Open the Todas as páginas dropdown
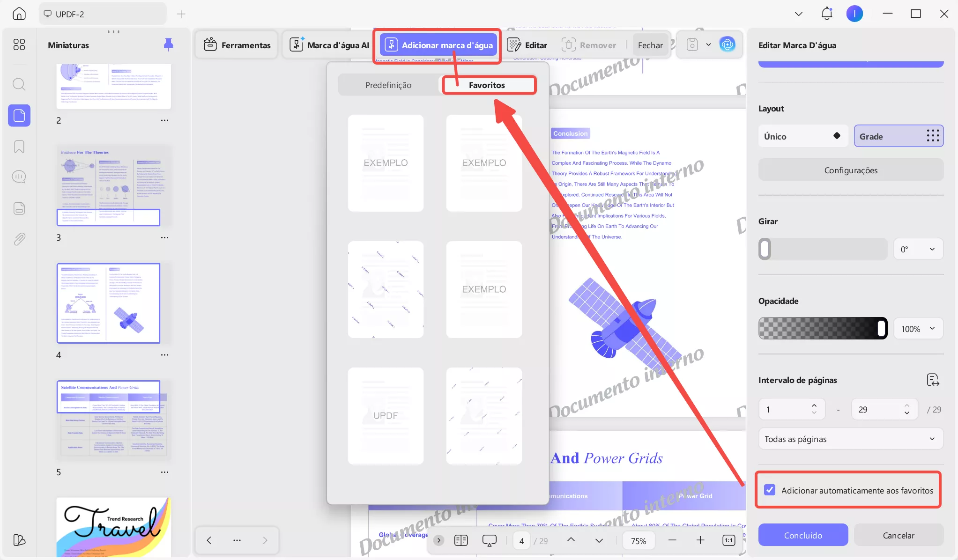The image size is (958, 560). click(x=850, y=439)
